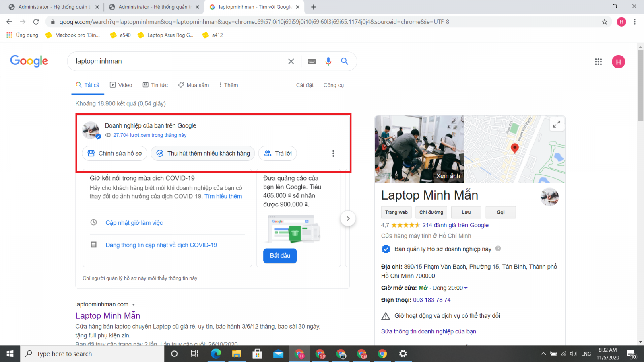Screen dimensions: 644x362
Task: Bookmark this page with the star icon
Action: tap(605, 22)
